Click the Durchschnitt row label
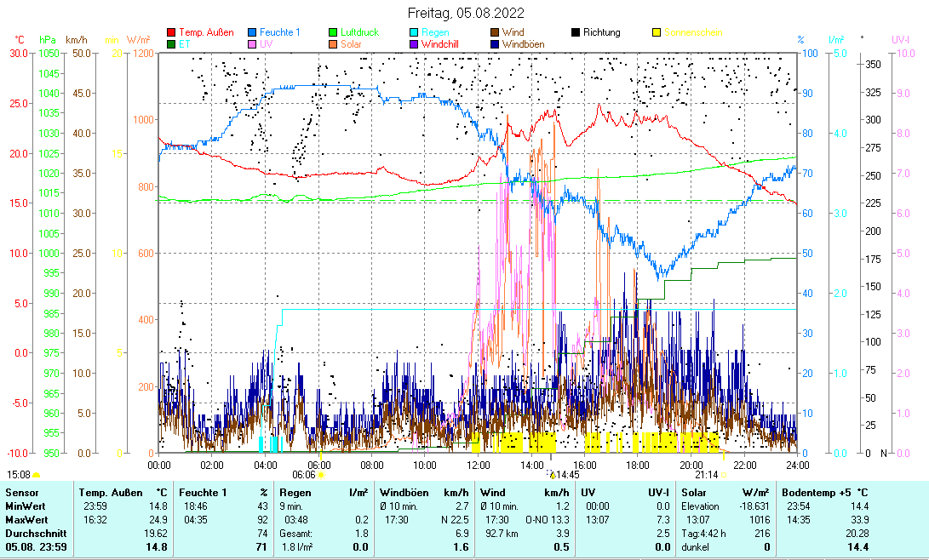929x560 pixels. pos(36,534)
